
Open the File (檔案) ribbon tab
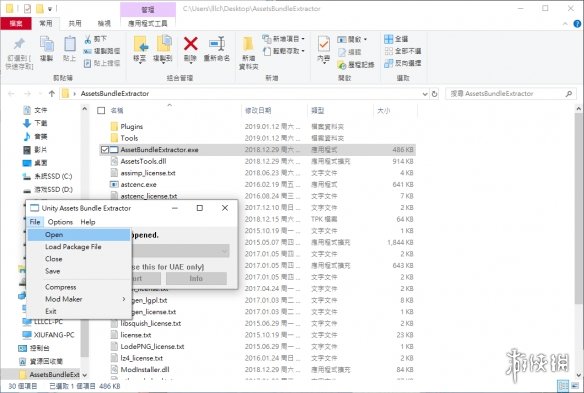[16, 23]
